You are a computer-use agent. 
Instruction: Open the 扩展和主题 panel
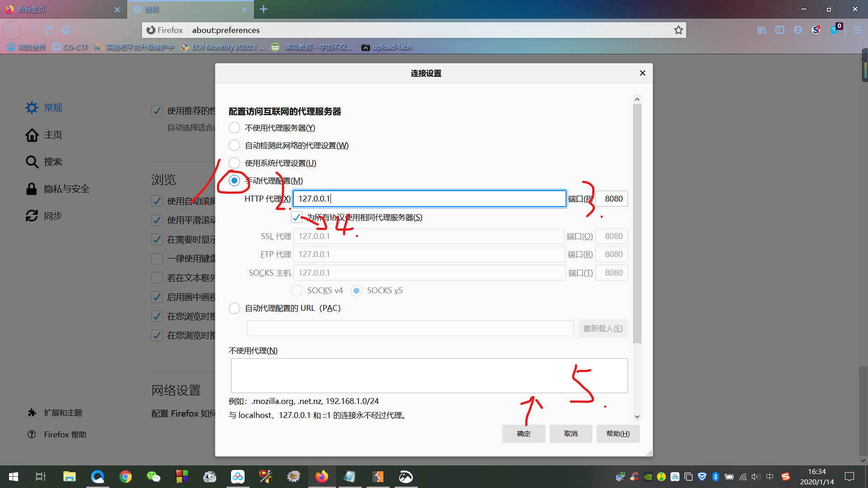click(x=63, y=412)
